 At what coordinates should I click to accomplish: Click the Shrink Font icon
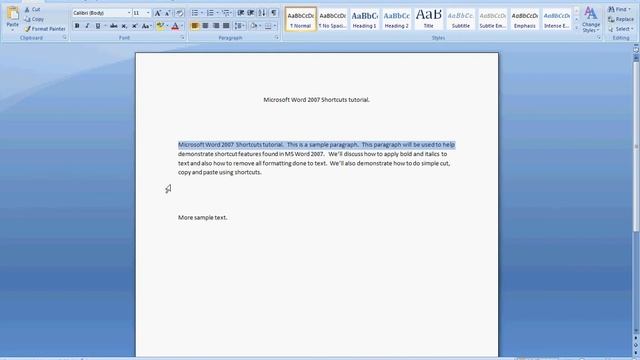[x=167, y=13]
